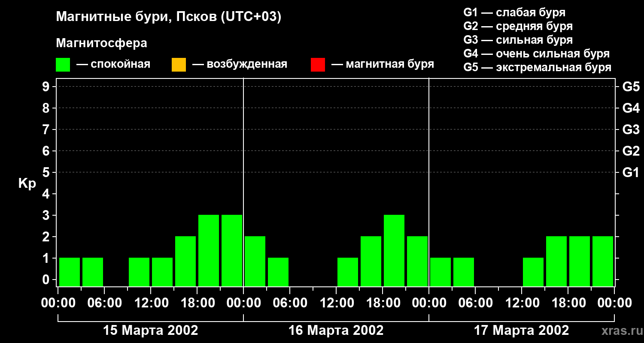Pick the red 'магнитная буря' legend swatch
Screen dimensions: 644x343
318,65
